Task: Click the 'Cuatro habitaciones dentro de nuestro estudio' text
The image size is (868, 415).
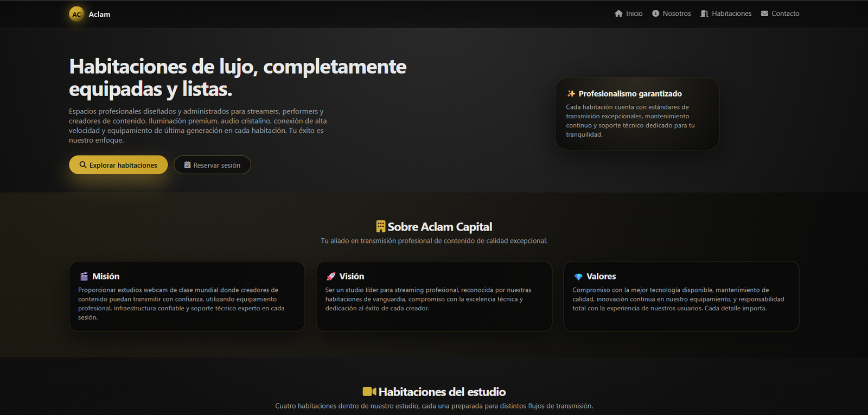Action: 434,406
